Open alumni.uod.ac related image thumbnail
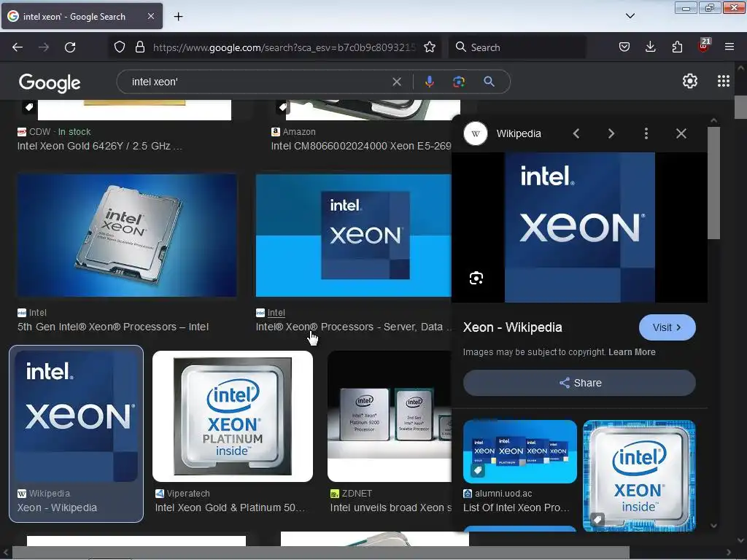The image size is (747, 560). coord(519,451)
